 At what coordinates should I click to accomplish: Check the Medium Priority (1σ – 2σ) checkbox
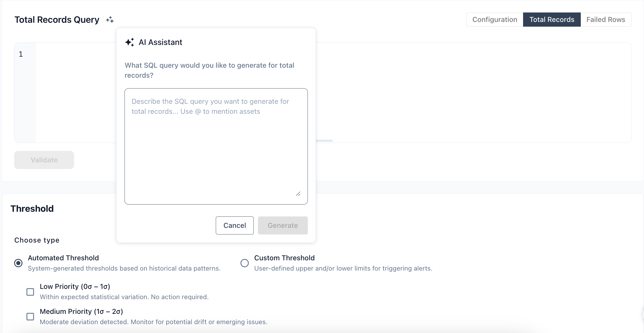pos(30,317)
